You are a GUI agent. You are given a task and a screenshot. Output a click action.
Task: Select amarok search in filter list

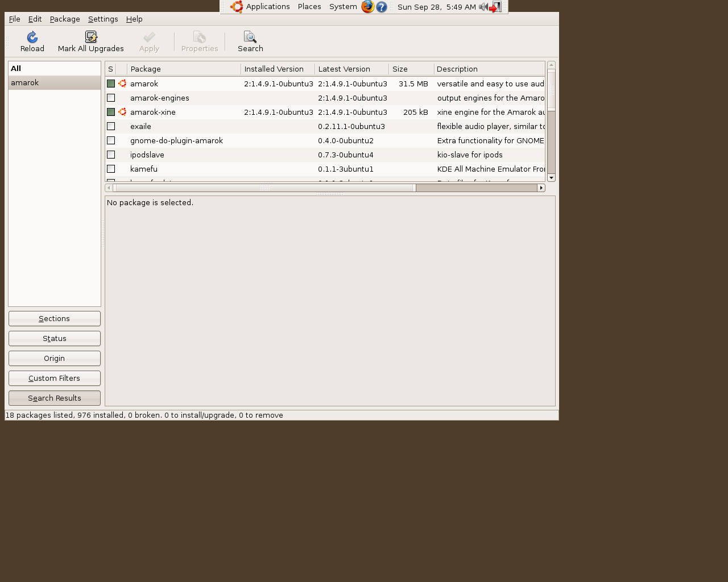click(x=55, y=82)
